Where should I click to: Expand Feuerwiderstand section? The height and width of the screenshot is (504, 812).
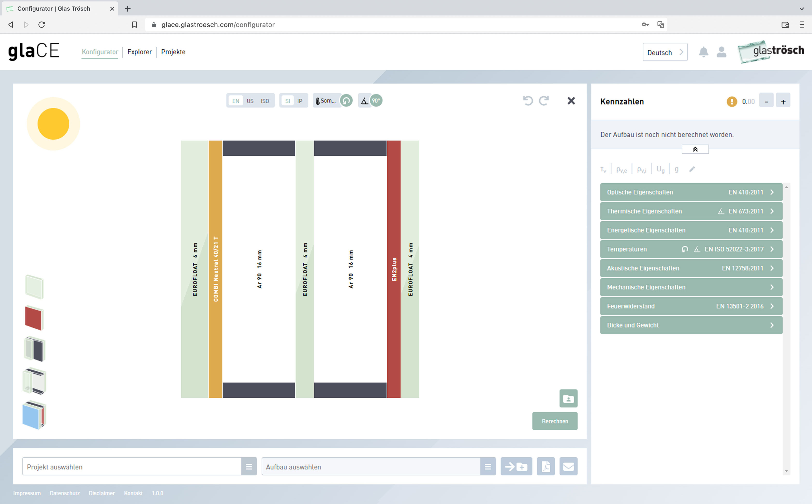point(691,306)
